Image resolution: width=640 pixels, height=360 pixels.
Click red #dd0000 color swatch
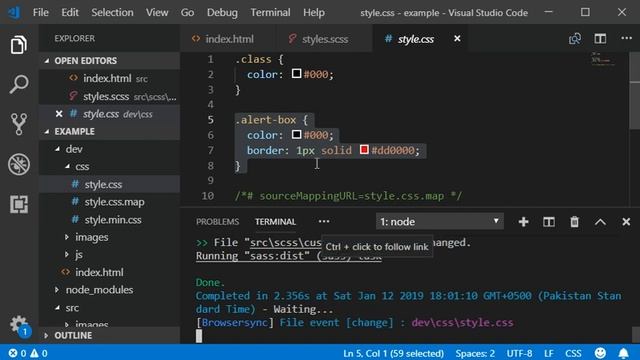tap(364, 149)
